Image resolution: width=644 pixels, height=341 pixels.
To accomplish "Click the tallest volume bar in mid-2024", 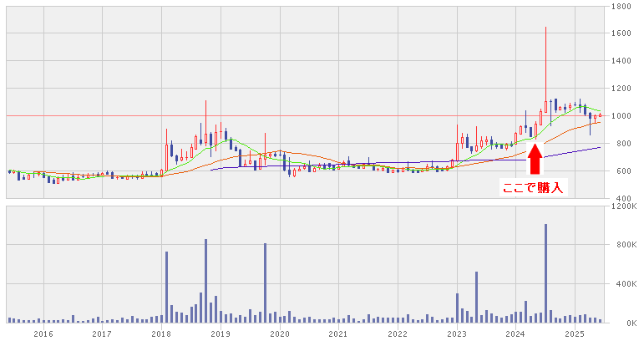I will [x=545, y=273].
